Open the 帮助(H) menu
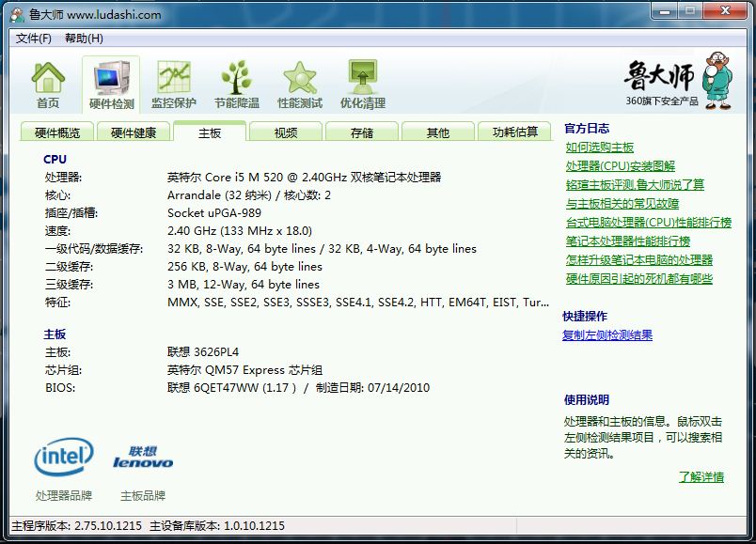 click(x=84, y=39)
